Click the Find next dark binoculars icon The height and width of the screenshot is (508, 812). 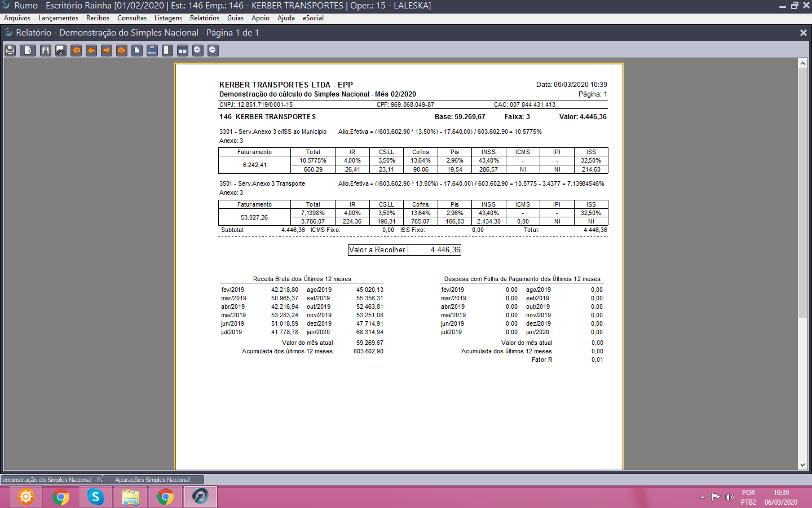[x=61, y=50]
